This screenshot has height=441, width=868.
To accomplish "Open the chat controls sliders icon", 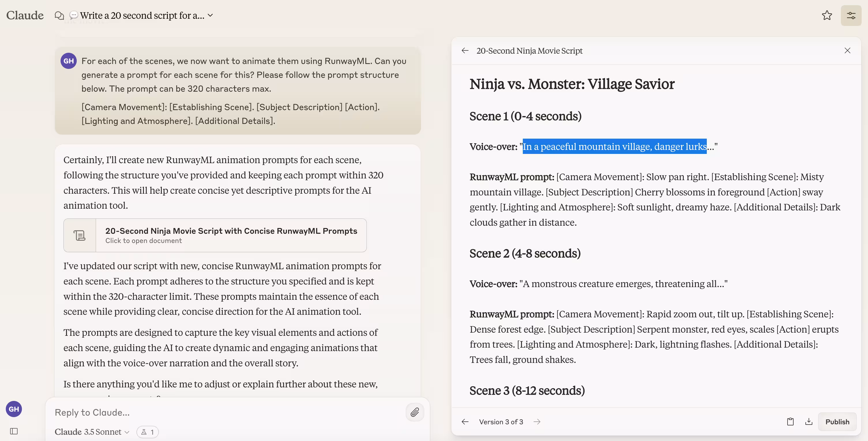I will pos(851,16).
